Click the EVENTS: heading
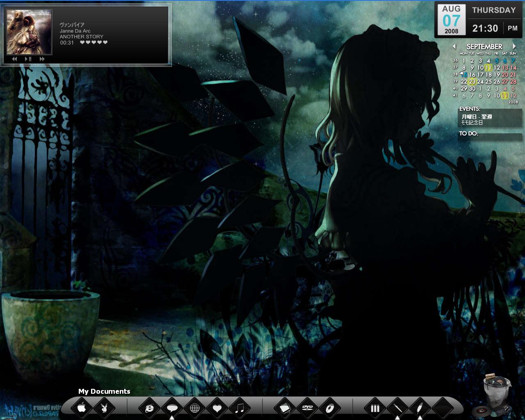Image resolution: width=525 pixels, height=420 pixels. tap(470, 109)
